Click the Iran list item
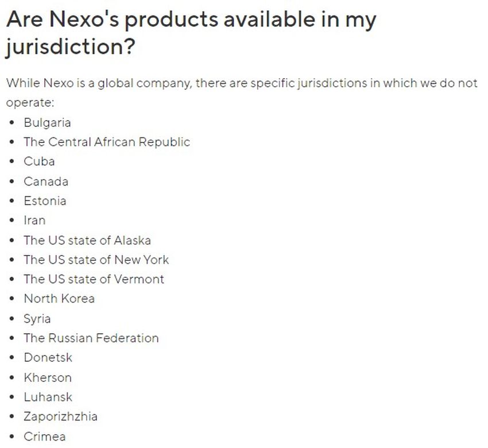 click(34, 221)
